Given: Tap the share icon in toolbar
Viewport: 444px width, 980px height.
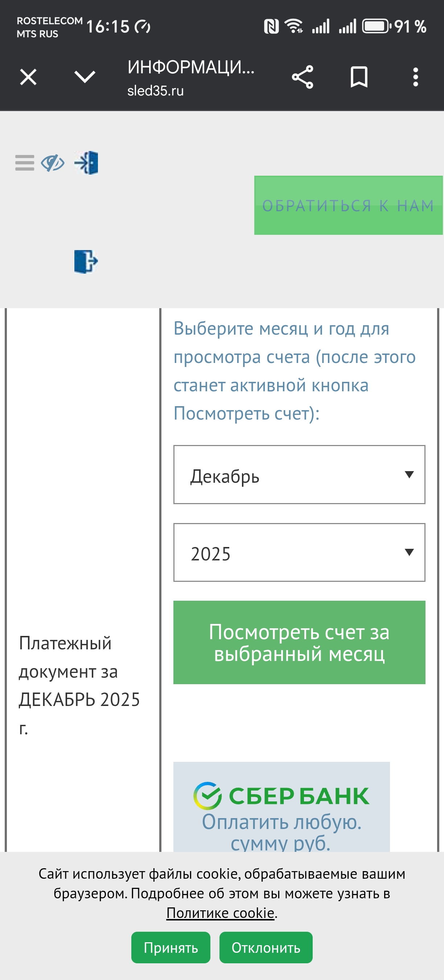Looking at the screenshot, I should pyautogui.click(x=302, y=77).
